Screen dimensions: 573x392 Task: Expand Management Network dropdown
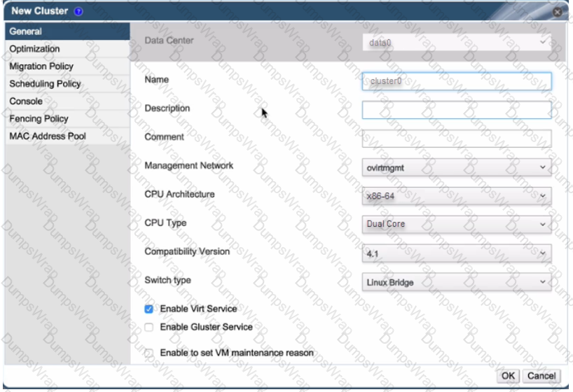(x=457, y=167)
